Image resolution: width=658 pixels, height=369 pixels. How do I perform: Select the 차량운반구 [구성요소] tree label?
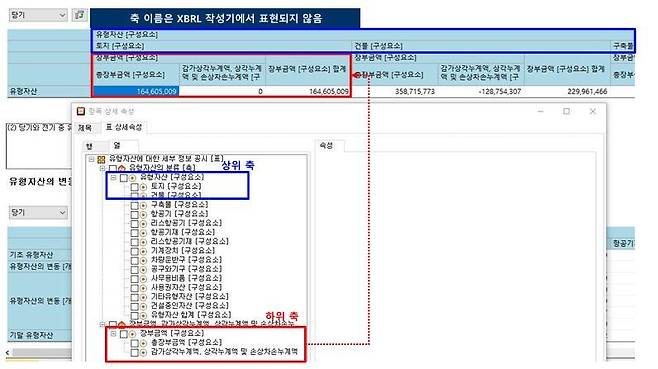pyautogui.click(x=186, y=260)
